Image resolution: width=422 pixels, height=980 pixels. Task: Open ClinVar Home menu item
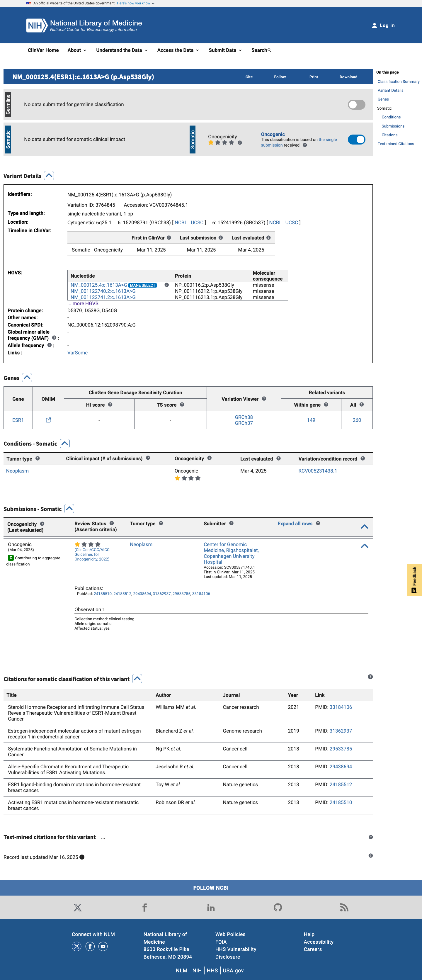click(x=43, y=50)
